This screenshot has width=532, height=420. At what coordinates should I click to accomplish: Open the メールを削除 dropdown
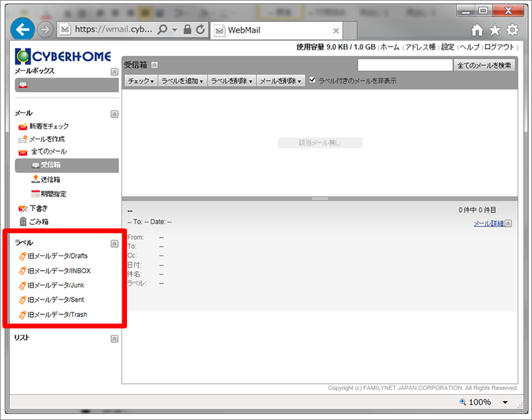pos(280,81)
